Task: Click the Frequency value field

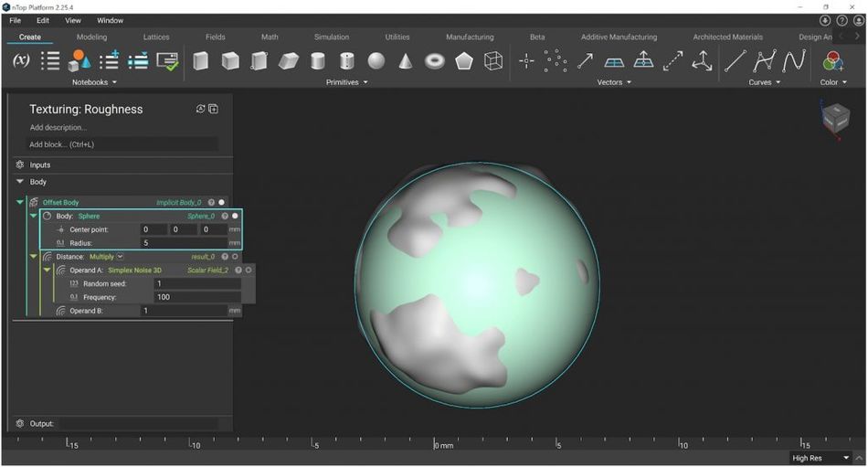Action: coord(197,297)
